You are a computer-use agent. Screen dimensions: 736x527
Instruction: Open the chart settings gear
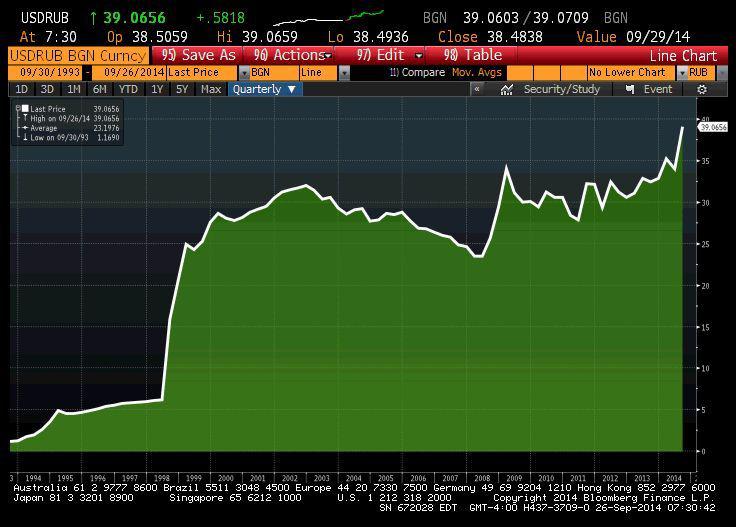coord(702,89)
